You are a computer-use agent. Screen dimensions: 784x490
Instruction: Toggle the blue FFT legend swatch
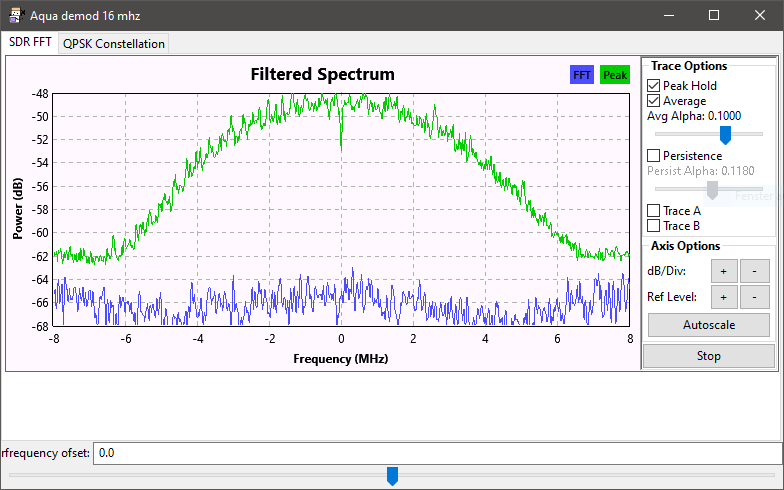tap(582, 75)
